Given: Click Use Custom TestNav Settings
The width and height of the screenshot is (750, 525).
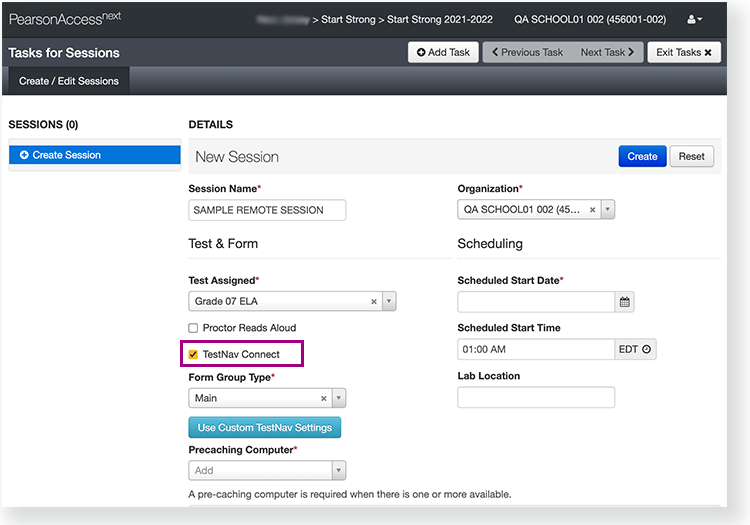Looking at the screenshot, I should pyautogui.click(x=265, y=428).
